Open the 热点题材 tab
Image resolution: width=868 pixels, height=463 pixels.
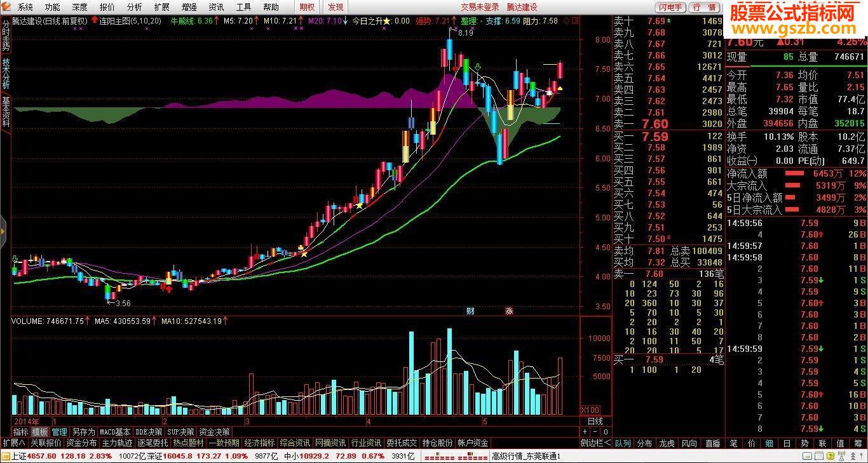(188, 443)
